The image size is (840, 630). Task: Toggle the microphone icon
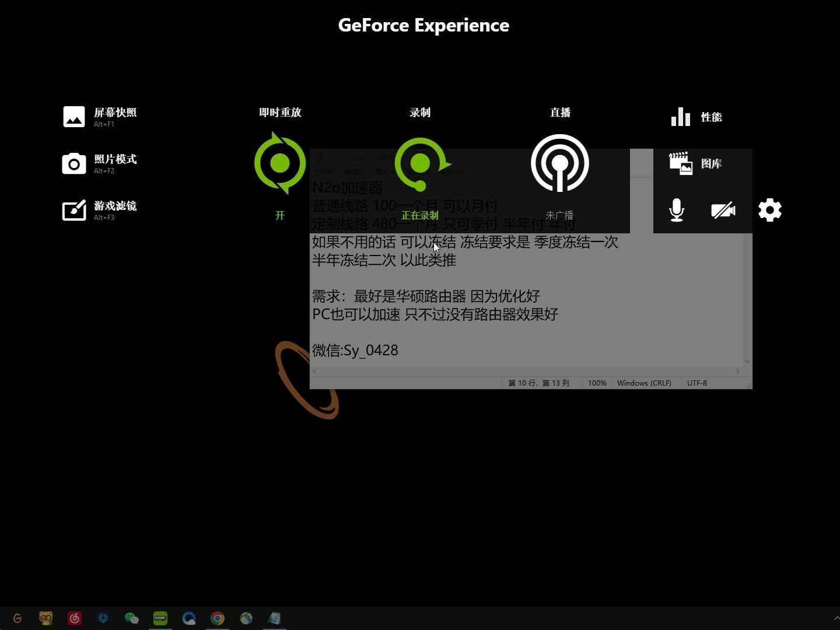coord(677,210)
